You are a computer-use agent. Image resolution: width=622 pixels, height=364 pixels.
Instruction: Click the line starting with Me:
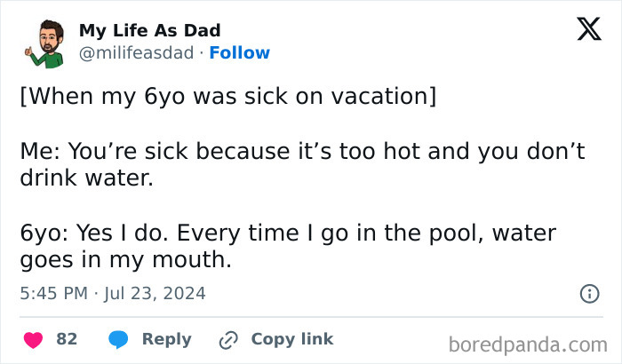tap(302, 151)
